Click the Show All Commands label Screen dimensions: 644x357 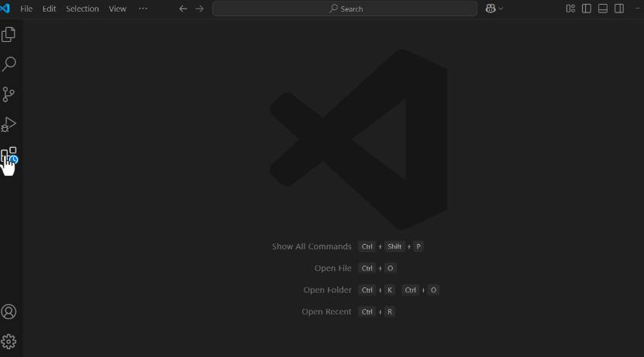tap(312, 246)
